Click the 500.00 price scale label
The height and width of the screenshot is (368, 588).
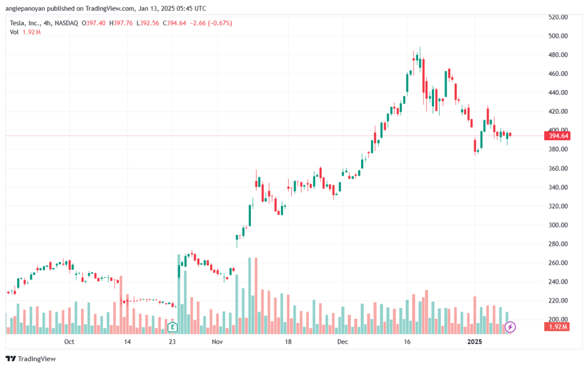click(558, 36)
